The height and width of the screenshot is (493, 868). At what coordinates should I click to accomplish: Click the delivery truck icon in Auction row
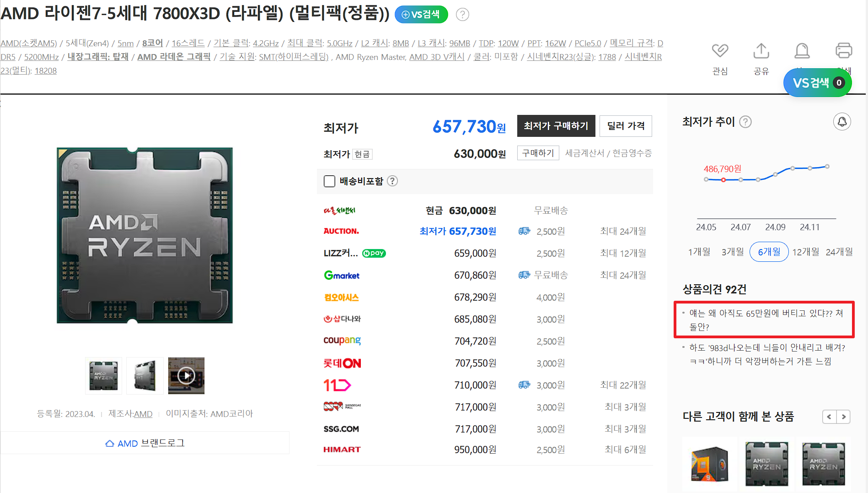tap(524, 231)
